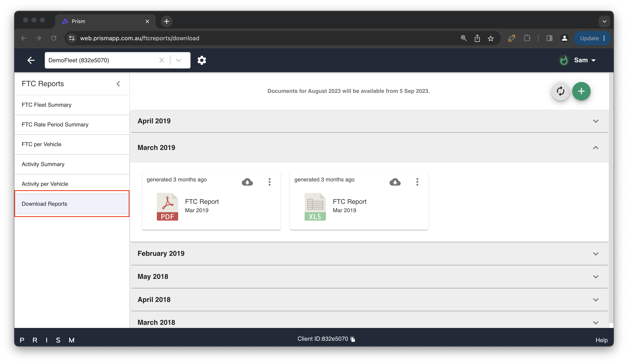
Task: Click the refresh documents circular arrow icon
Action: point(560,91)
